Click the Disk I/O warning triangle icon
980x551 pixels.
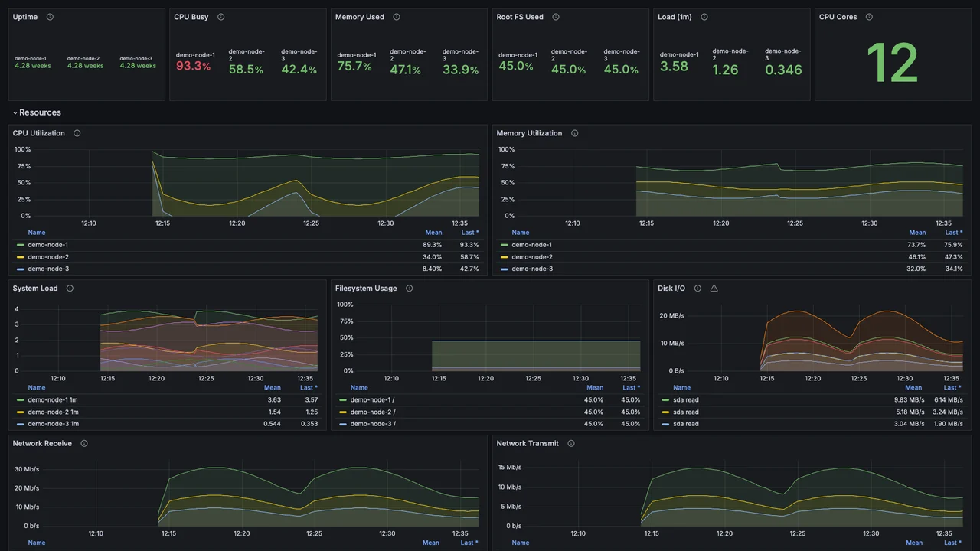pyautogui.click(x=714, y=289)
